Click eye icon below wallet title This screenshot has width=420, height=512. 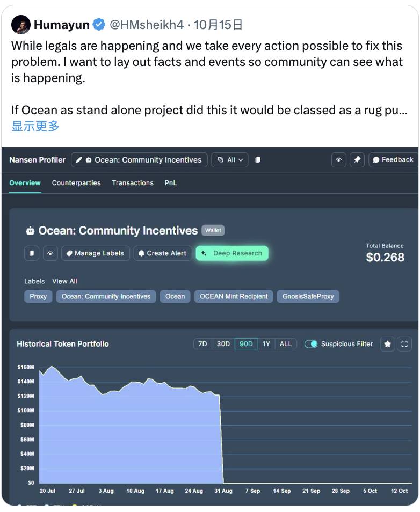[x=50, y=253]
